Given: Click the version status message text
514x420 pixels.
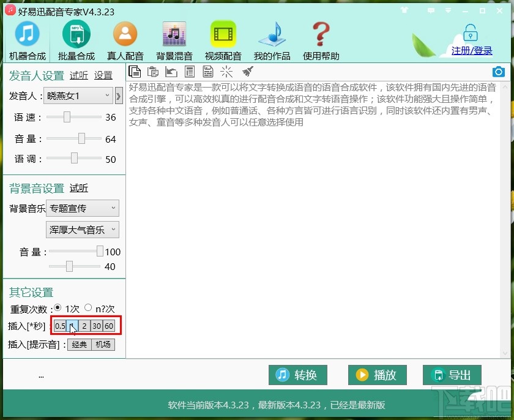Looking at the screenshot, I should 277,405.
